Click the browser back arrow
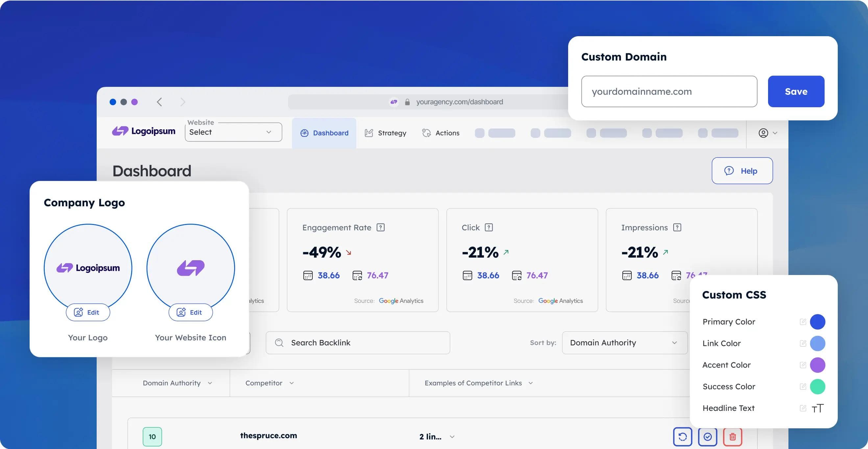 click(159, 102)
